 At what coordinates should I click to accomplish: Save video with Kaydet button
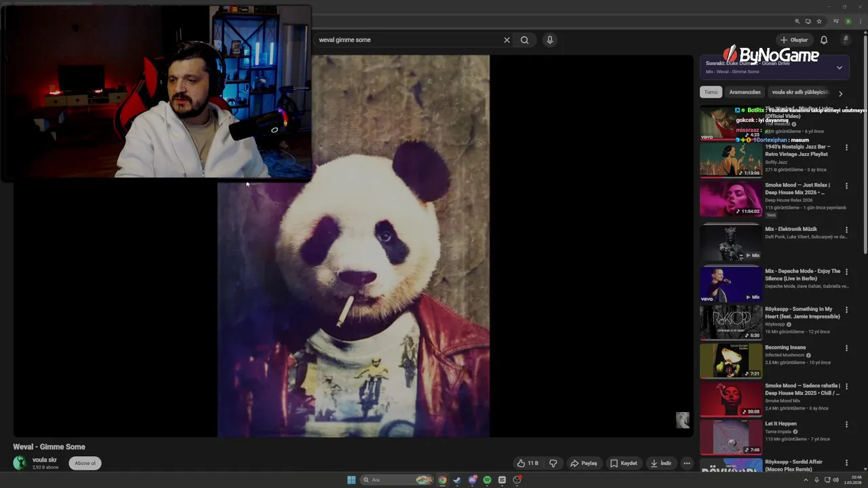(x=623, y=464)
